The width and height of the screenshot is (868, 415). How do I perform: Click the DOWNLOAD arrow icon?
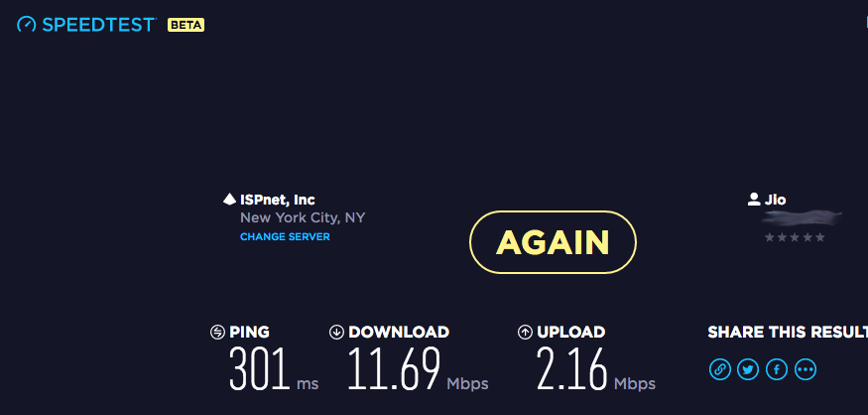click(x=336, y=333)
